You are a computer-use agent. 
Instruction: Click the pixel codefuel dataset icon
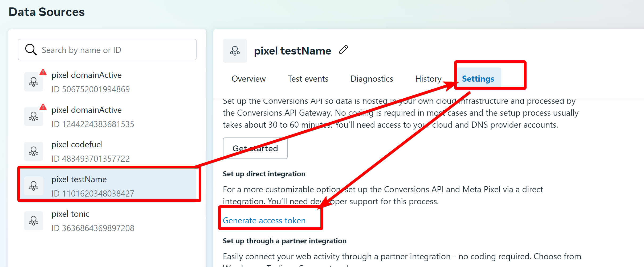tap(34, 151)
